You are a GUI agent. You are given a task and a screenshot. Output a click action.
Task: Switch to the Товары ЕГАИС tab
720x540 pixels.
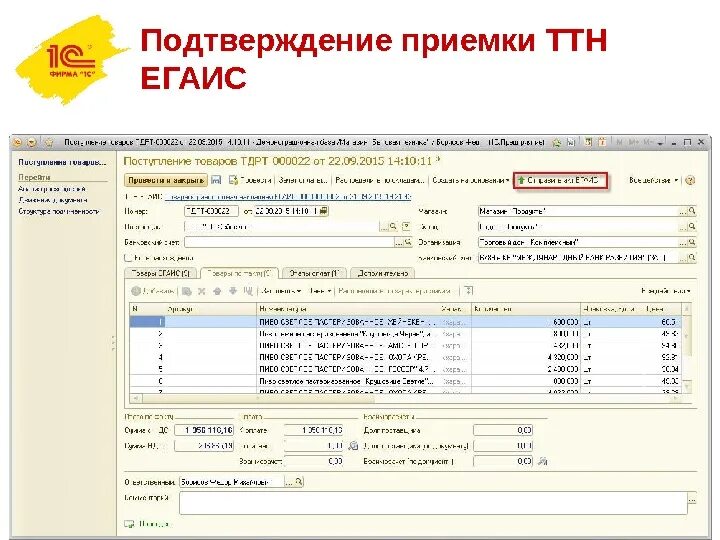pyautogui.click(x=161, y=273)
